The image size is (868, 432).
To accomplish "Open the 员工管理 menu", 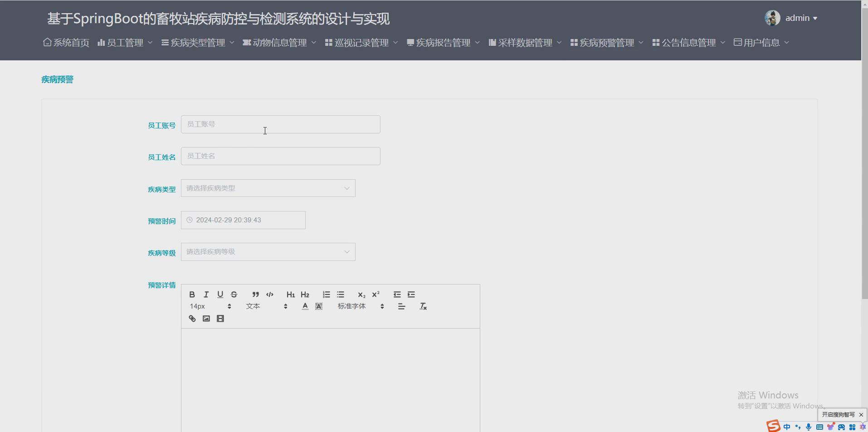I will [x=125, y=42].
